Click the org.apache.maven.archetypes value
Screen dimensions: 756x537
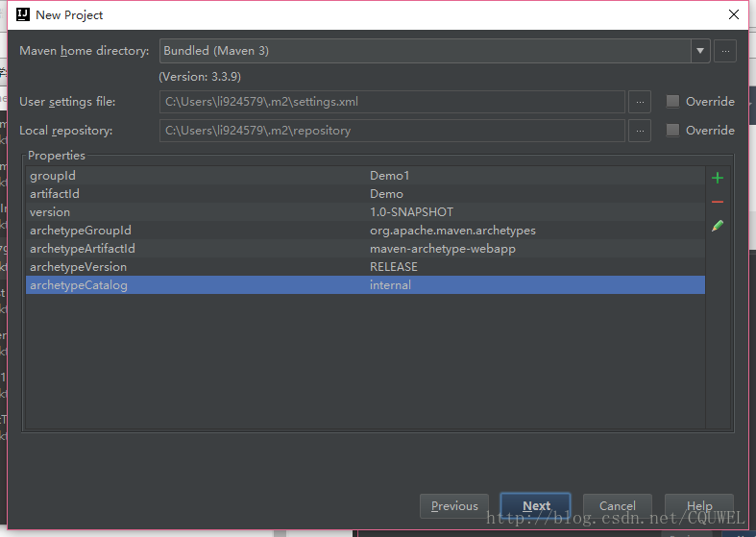[452, 231]
